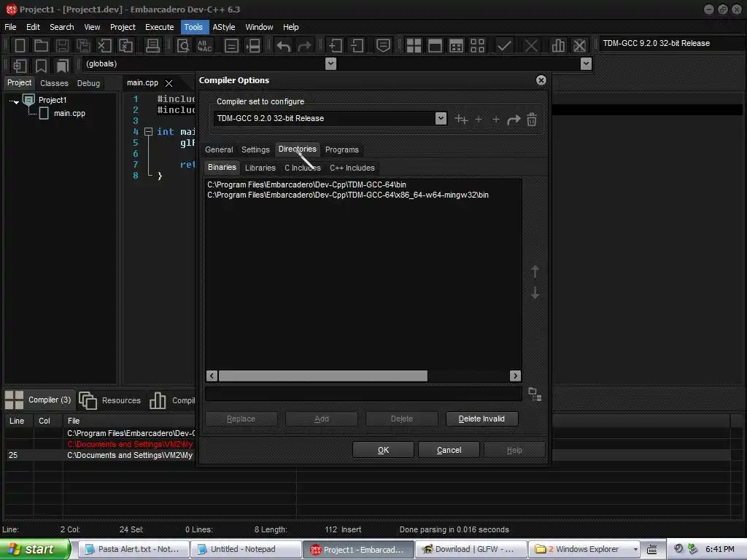
Task: Collapse the code fold at line 4
Action: [148, 131]
